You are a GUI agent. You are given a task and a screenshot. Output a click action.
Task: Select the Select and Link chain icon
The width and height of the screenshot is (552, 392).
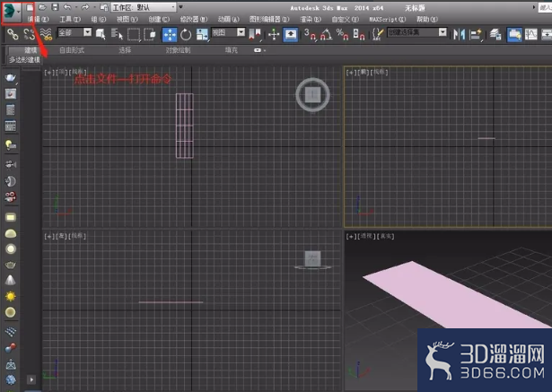pos(13,34)
